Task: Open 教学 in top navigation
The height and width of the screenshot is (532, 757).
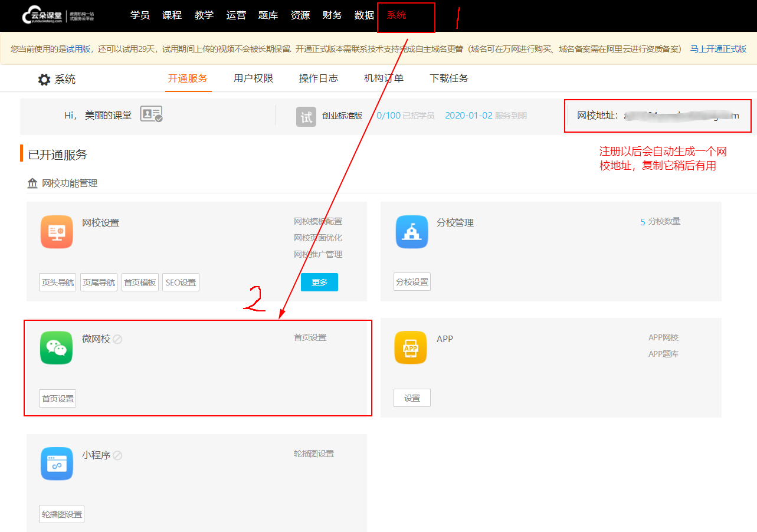Action: (x=204, y=15)
